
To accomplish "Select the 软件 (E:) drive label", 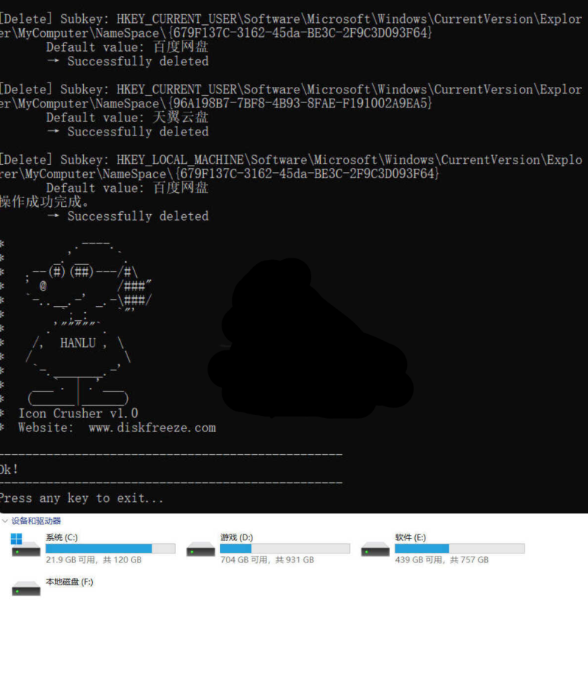I will 411,537.
